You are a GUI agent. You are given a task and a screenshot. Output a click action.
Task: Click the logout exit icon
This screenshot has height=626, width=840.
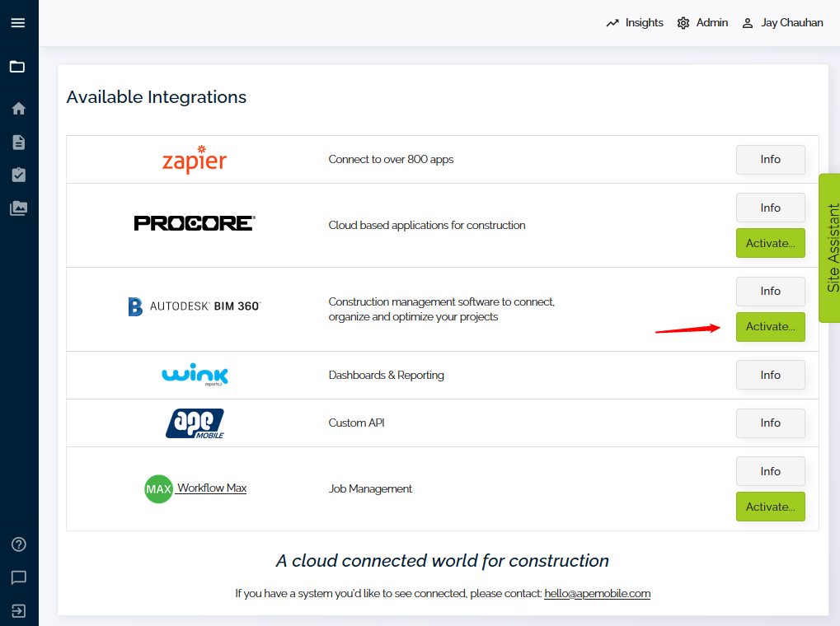click(18, 611)
